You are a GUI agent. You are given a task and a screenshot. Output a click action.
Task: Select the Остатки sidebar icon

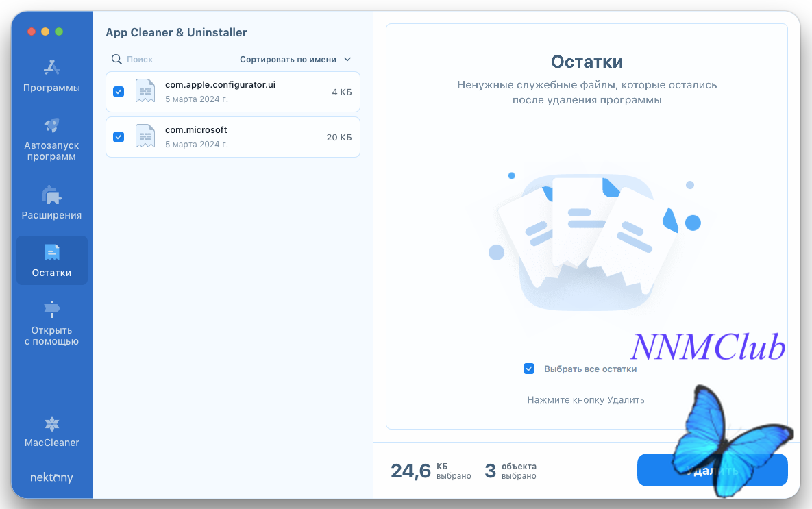[52, 252]
